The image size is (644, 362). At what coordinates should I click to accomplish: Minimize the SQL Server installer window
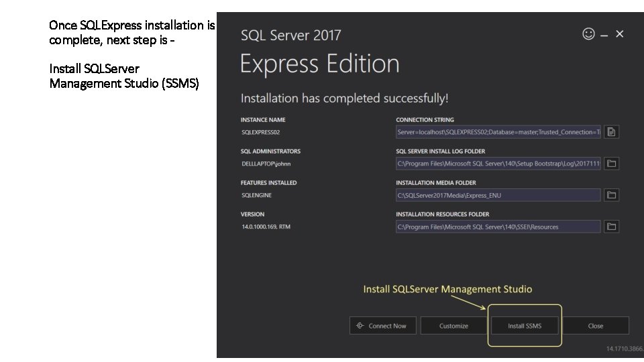(604, 36)
